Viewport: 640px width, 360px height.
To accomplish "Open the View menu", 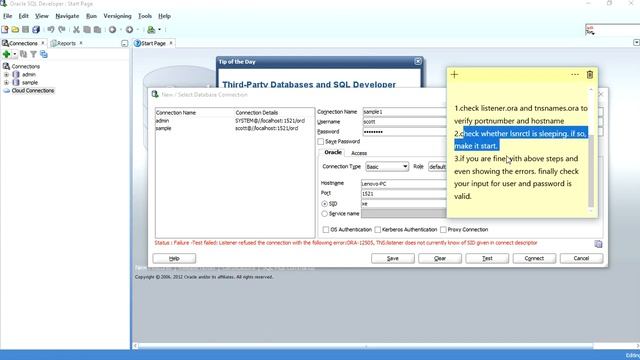I will pyautogui.click(x=42, y=16).
